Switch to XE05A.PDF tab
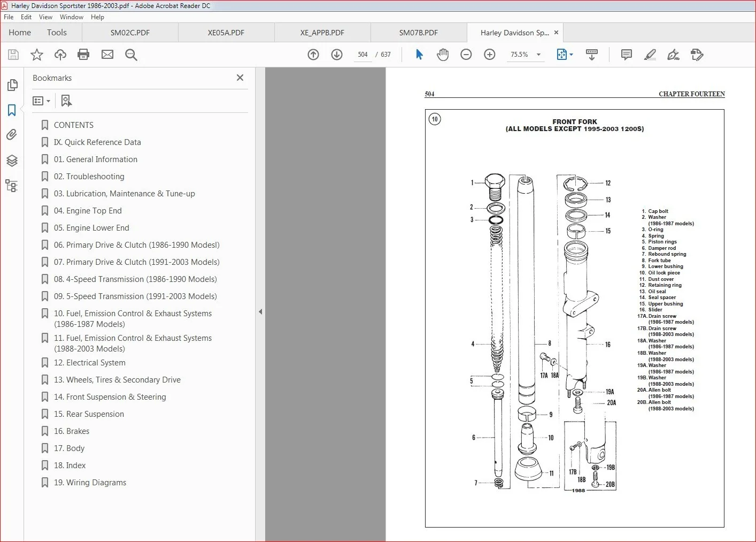 pos(226,33)
